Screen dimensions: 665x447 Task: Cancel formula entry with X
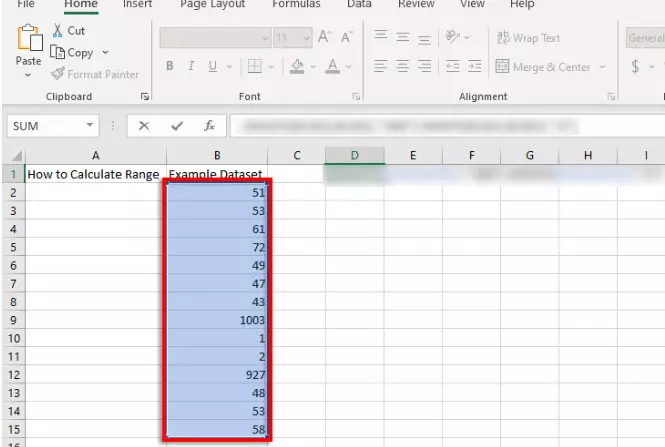144,126
